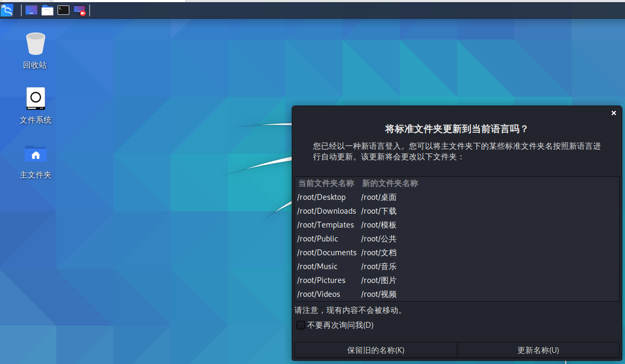Enable the 不要再次询问我 checkbox
The image size is (625, 364).
pyautogui.click(x=300, y=325)
